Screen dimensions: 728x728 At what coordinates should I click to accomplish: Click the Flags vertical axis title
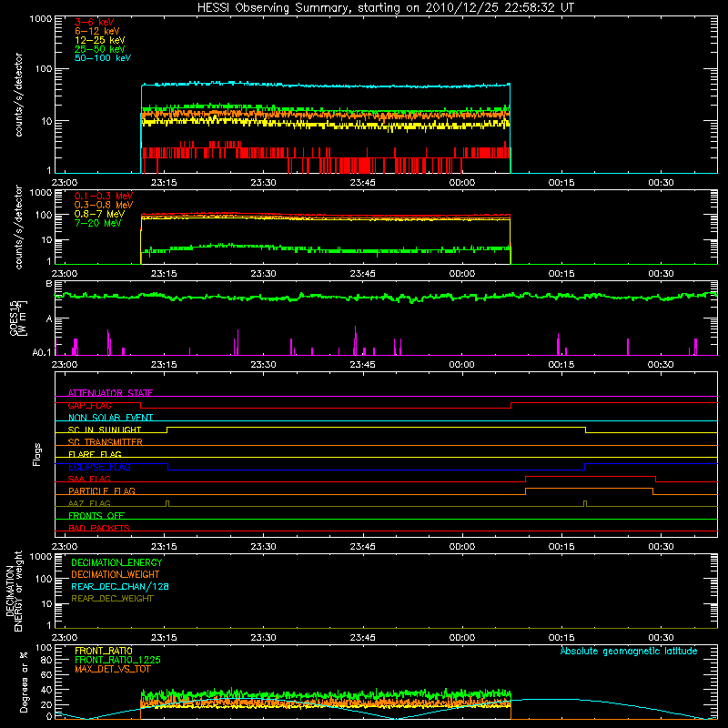[37, 454]
